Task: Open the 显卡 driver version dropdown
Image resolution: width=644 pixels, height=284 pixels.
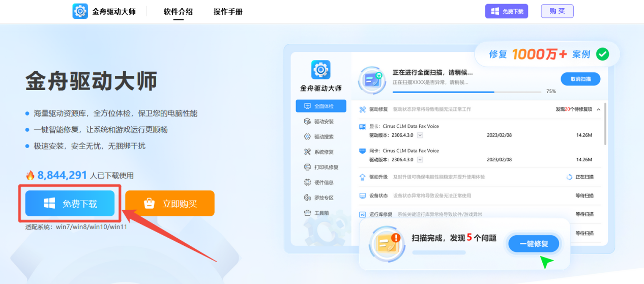Action: click(420, 135)
